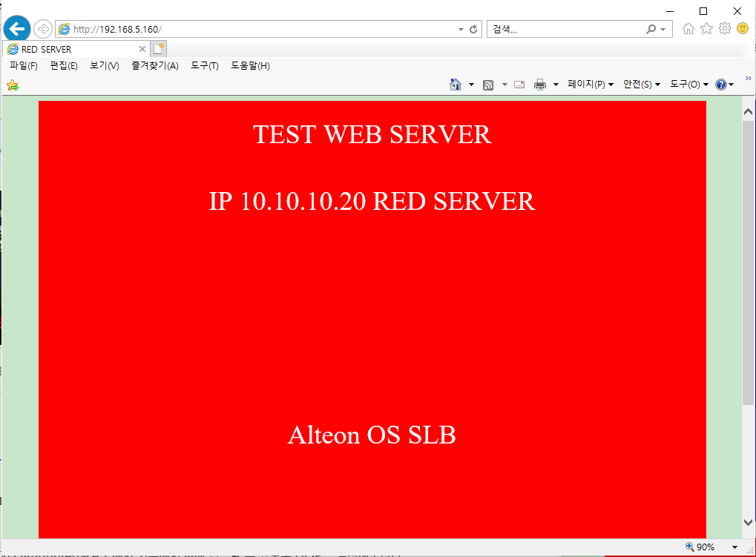
Task: Click the scrollbar up arrow
Action: 748,112
